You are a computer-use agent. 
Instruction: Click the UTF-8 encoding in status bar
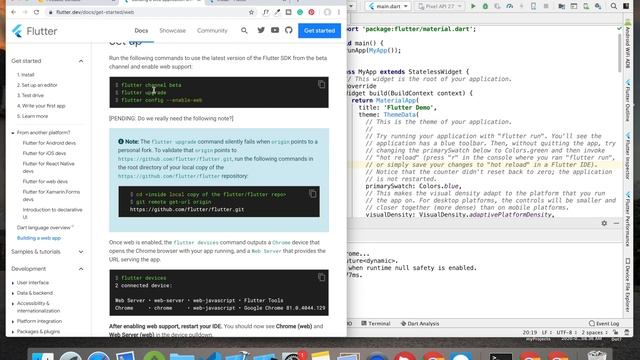(x=566, y=333)
